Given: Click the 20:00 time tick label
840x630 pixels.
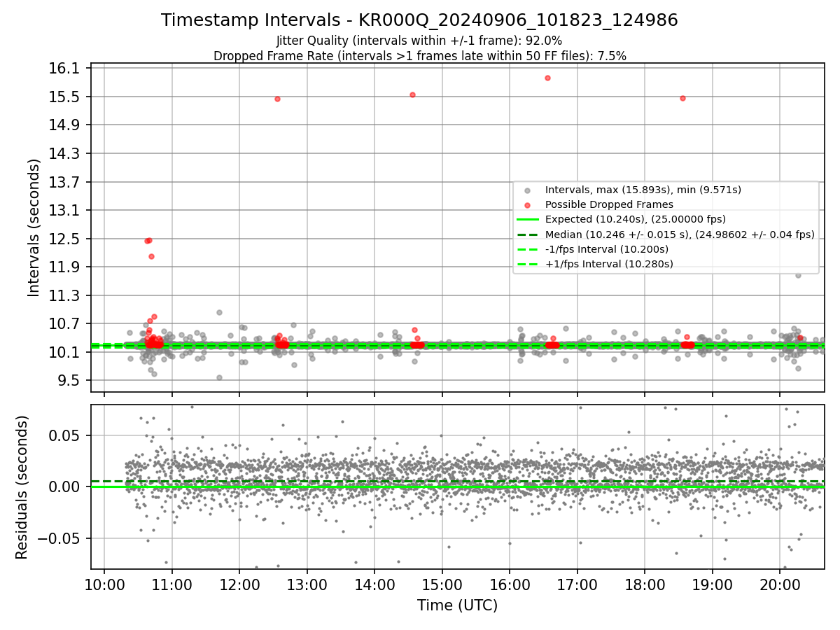Looking at the screenshot, I should click(x=780, y=586).
